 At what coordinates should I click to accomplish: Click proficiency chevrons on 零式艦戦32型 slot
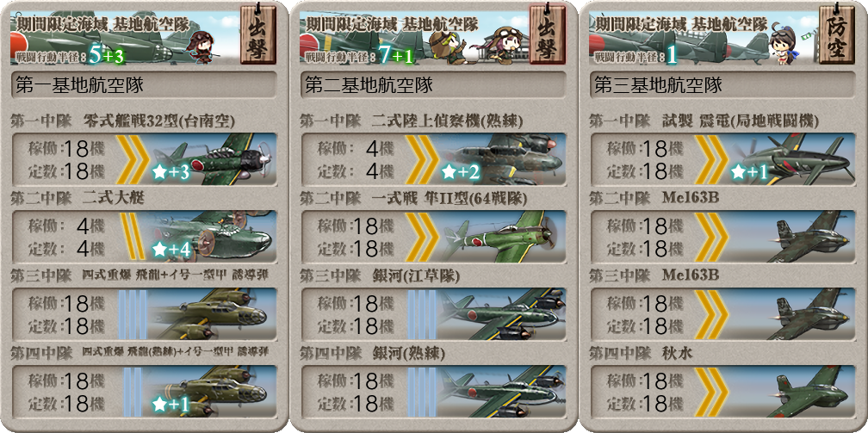(133, 159)
